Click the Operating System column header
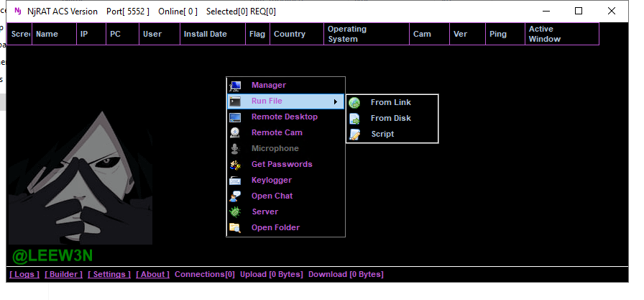644x300 pixels. tap(347, 34)
